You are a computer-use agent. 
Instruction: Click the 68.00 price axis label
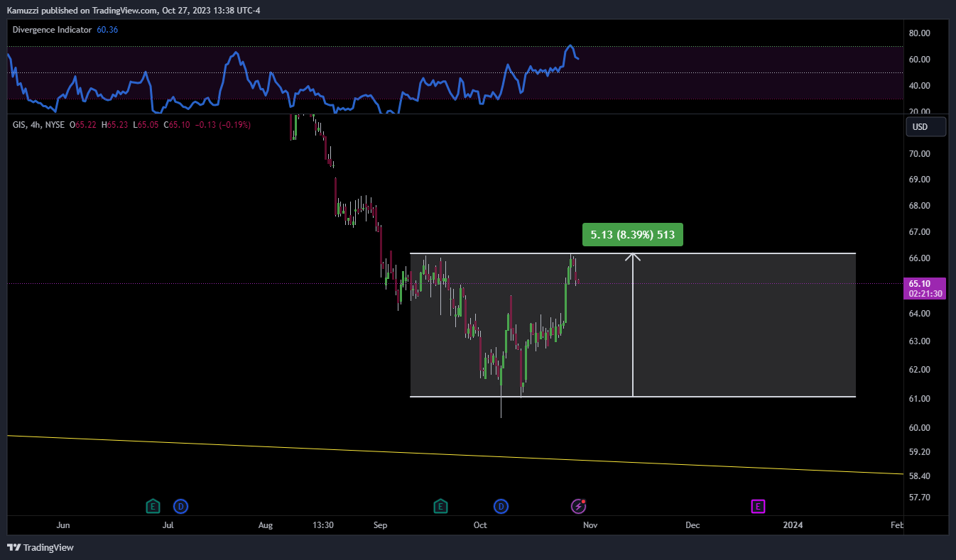coord(920,206)
